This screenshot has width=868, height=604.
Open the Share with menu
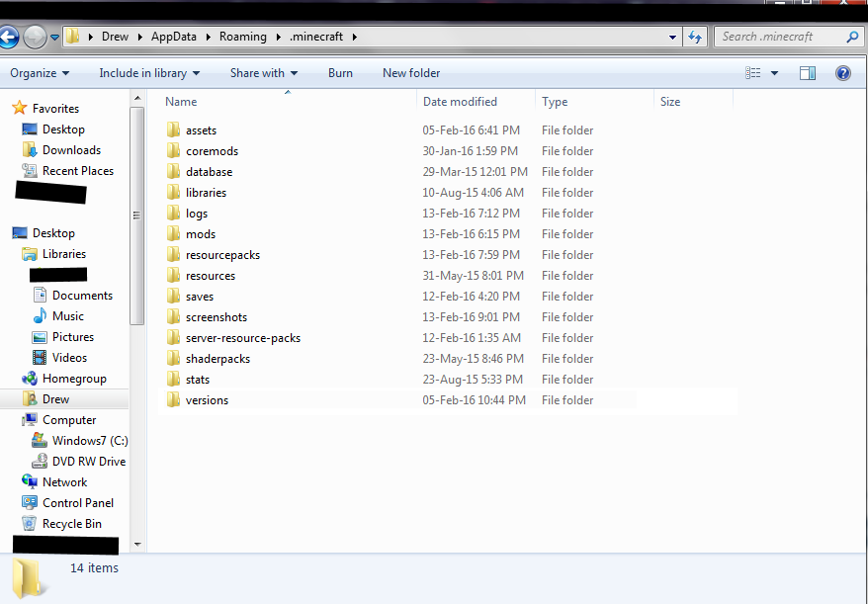(264, 73)
